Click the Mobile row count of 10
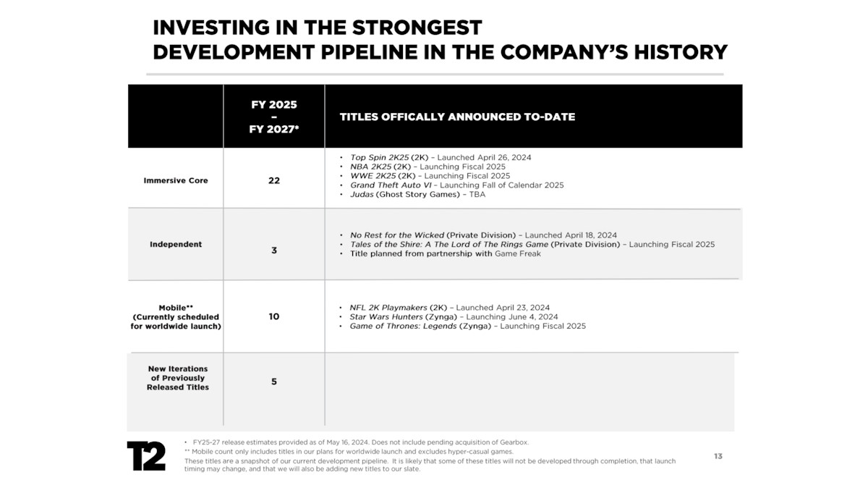Image resolution: width=868 pixels, height=488 pixels. point(274,316)
